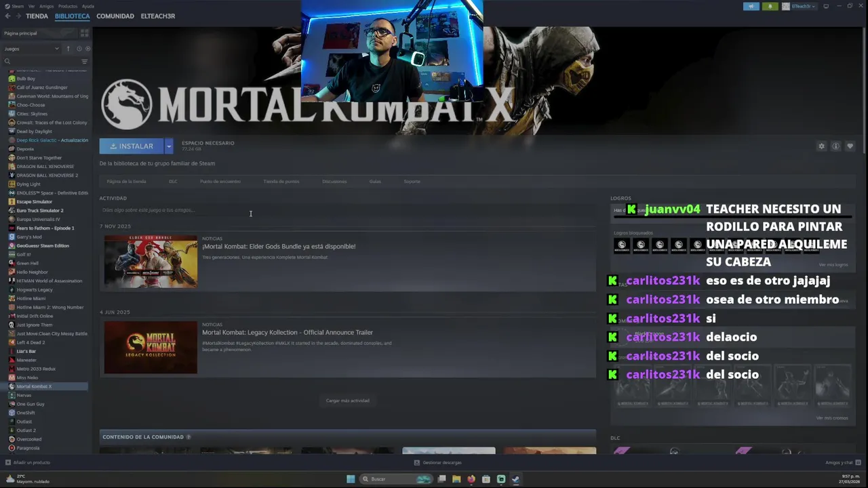Select Left 4 Dead 2 in list
The width and height of the screenshot is (868, 488).
(x=31, y=342)
